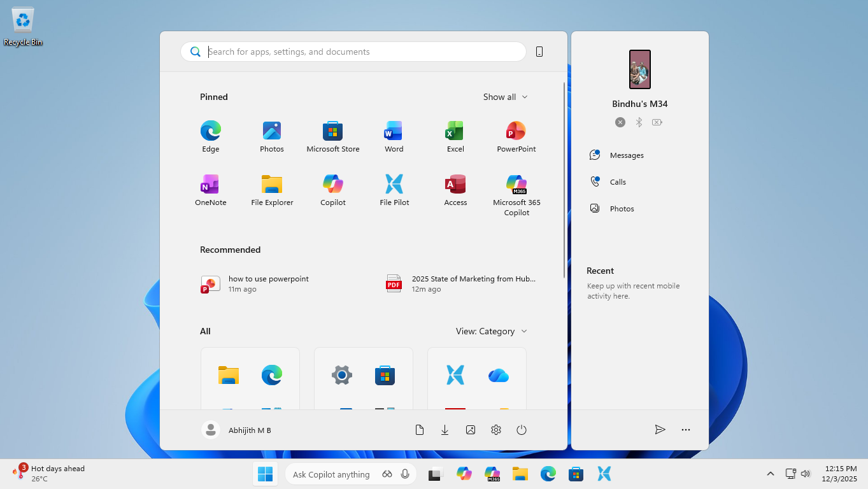The image size is (868, 489).
Task: Open the View: Category dropdown
Action: 491,331
